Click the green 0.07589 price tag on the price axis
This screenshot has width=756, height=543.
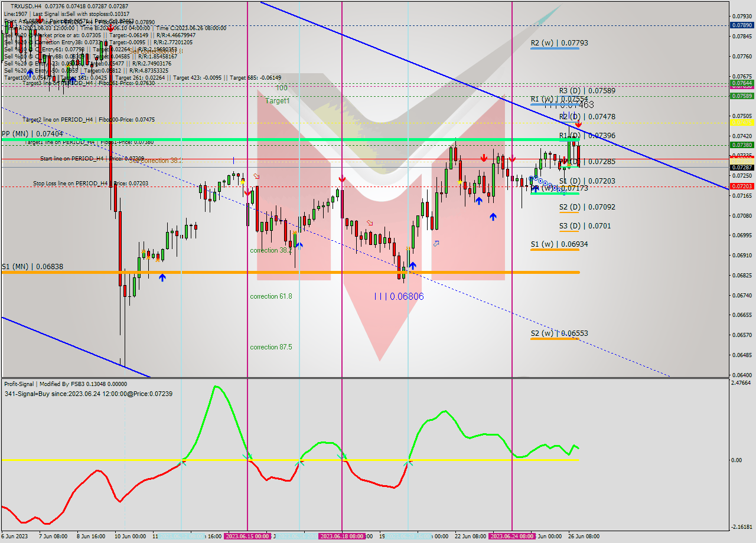click(x=741, y=96)
